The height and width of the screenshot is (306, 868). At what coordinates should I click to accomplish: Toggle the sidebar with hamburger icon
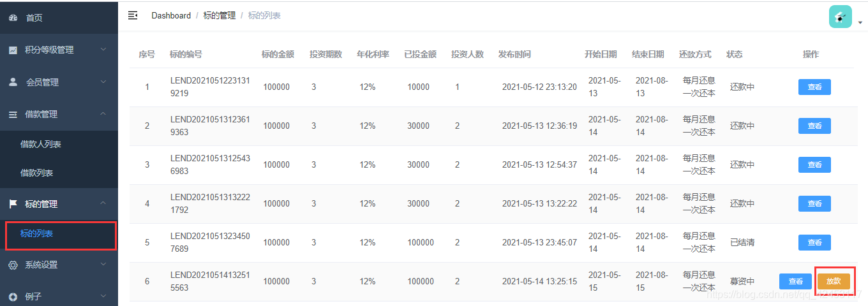[133, 15]
